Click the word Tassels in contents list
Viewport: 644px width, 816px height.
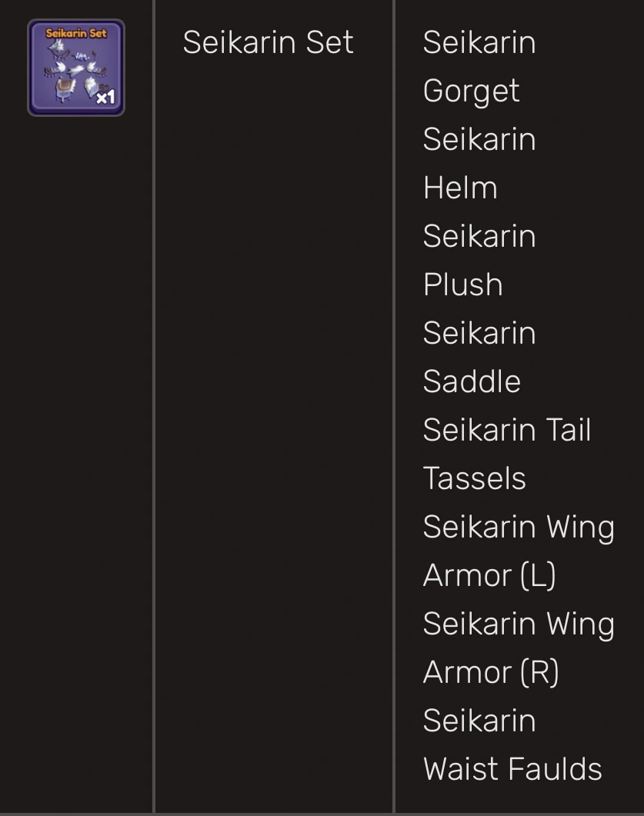(x=474, y=478)
